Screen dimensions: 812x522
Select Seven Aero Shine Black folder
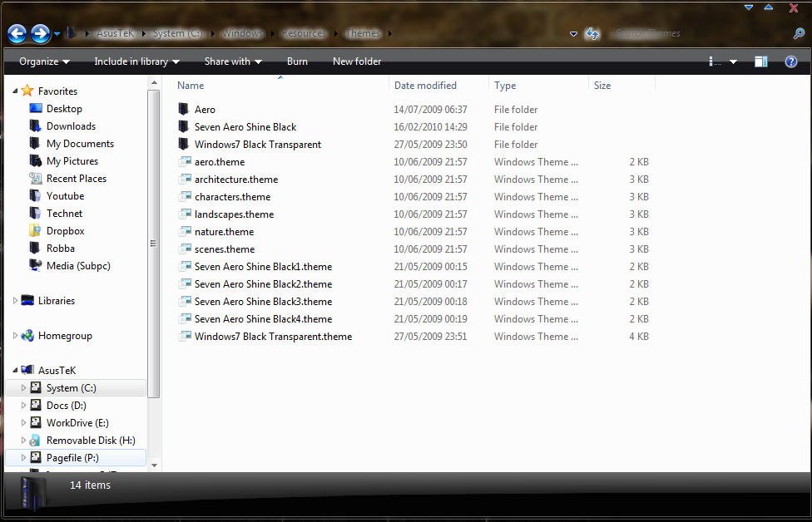[245, 126]
